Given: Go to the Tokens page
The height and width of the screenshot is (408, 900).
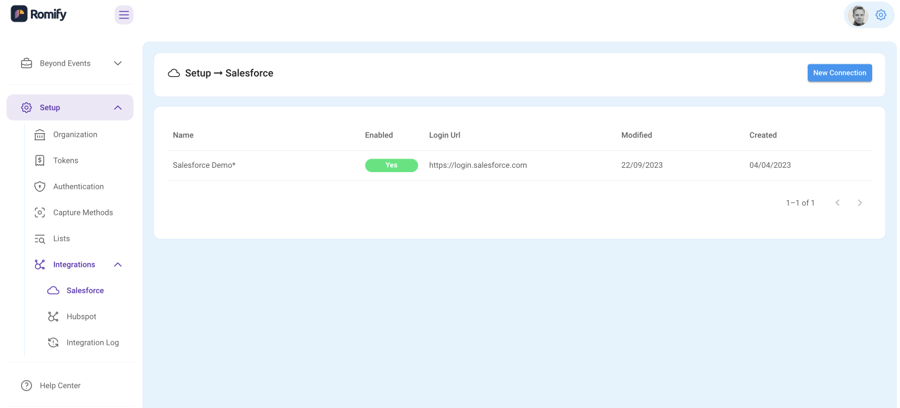Looking at the screenshot, I should coord(65,160).
